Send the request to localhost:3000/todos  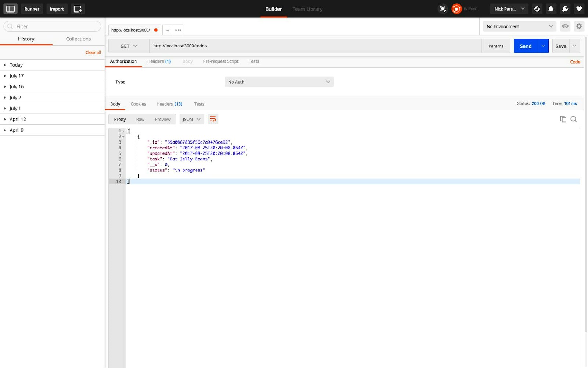526,46
